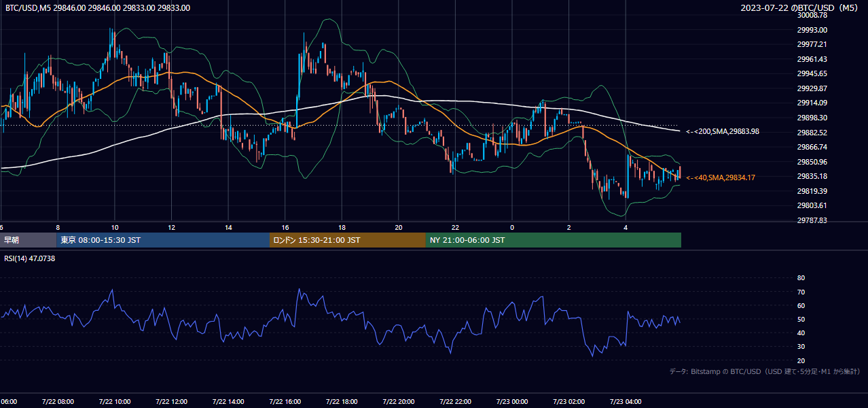The width and height of the screenshot is (868, 408).
Task: Click the 7/22 12:00 bottom time label
Action: click(x=171, y=401)
